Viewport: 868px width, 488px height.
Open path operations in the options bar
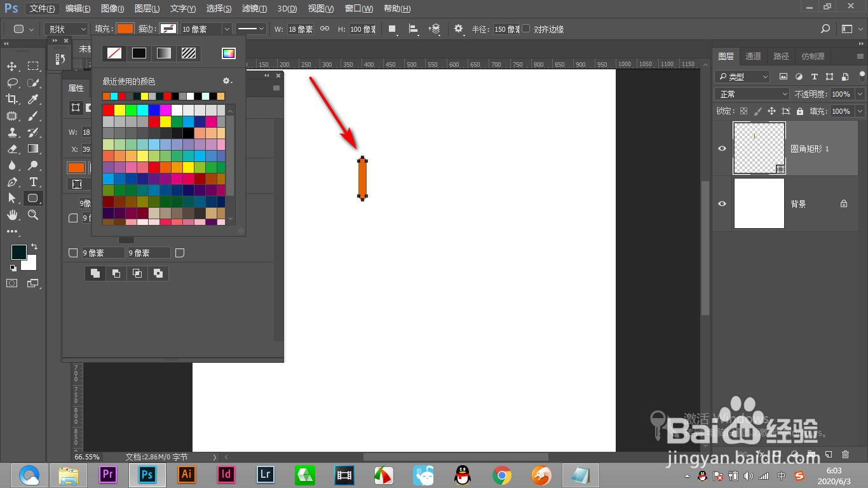tap(393, 29)
